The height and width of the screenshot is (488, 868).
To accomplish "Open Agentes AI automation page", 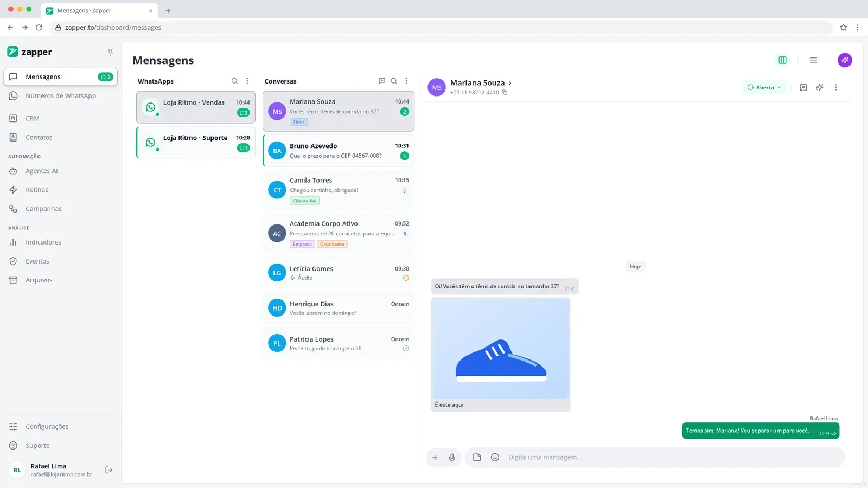I will tap(60, 171).
